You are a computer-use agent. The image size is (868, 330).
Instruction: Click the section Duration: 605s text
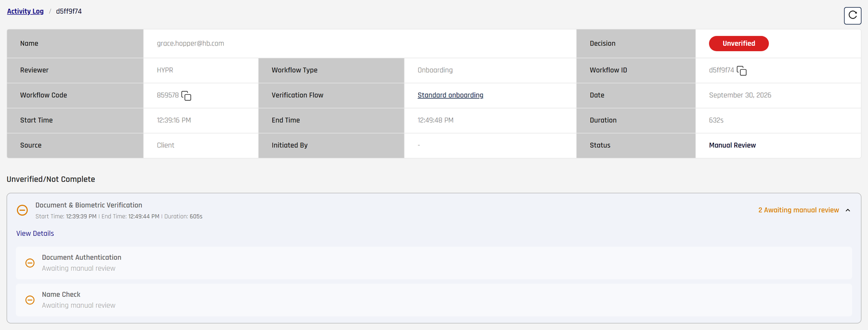184,217
